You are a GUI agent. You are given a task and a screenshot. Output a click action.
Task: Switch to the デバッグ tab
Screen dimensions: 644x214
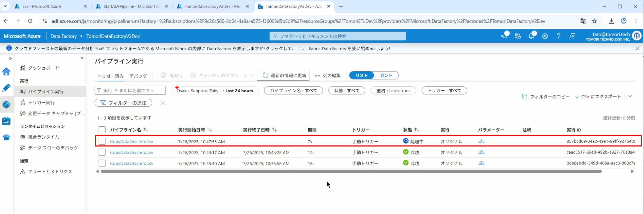pos(138,76)
